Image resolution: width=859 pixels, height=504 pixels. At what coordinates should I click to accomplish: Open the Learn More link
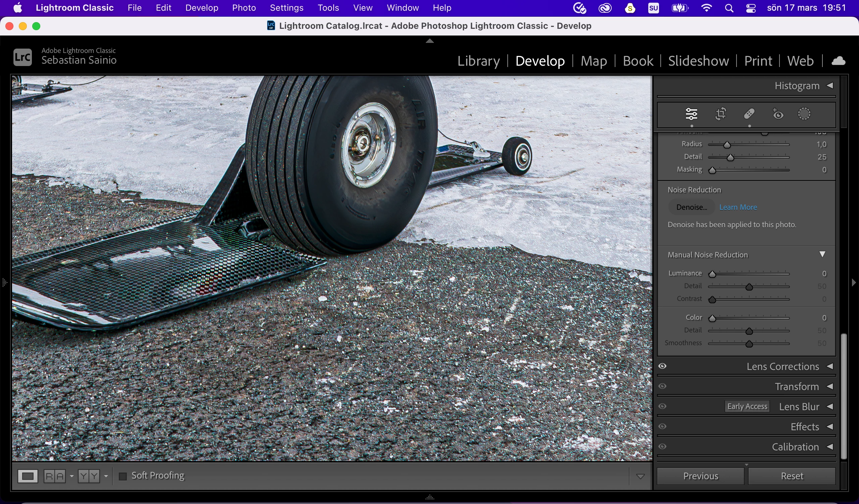coord(738,207)
